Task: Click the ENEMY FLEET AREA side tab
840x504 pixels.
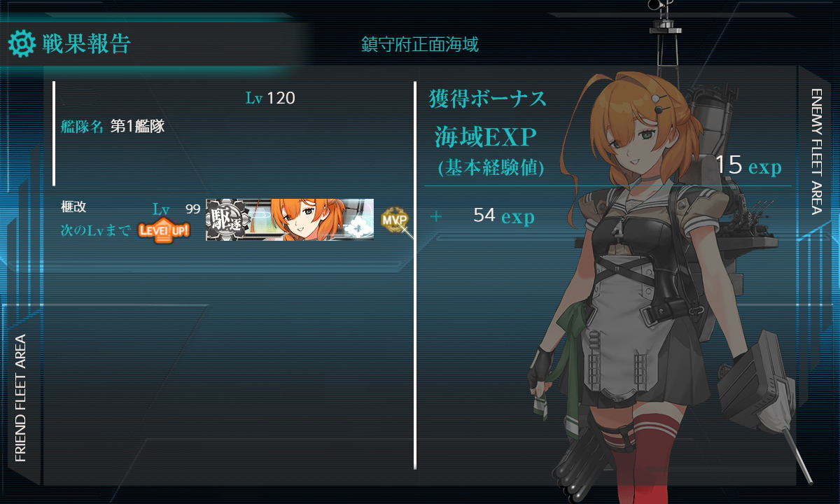Action: [816, 150]
